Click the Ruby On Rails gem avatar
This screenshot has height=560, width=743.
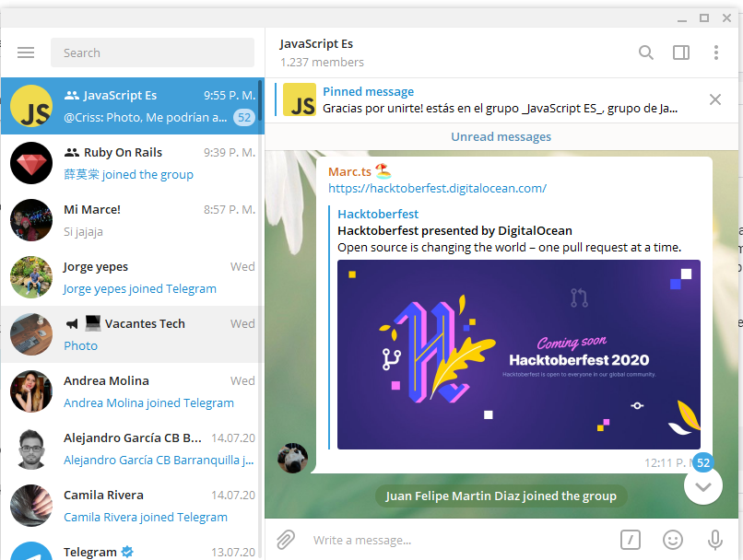pyautogui.click(x=31, y=163)
